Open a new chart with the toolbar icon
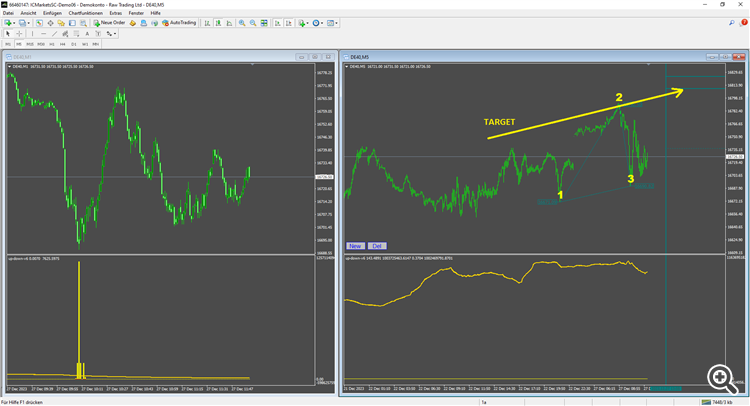Viewport: 750px width, 406px height. click(x=8, y=23)
